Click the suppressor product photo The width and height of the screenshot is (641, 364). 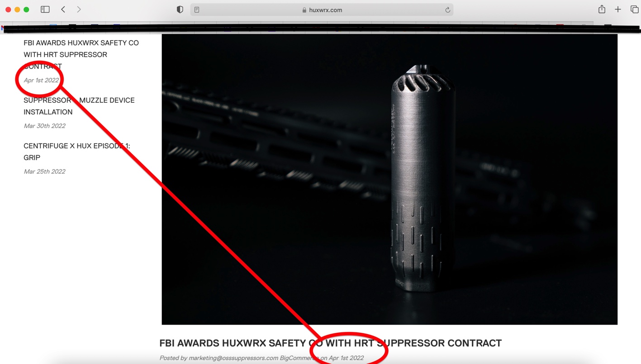tap(389, 180)
